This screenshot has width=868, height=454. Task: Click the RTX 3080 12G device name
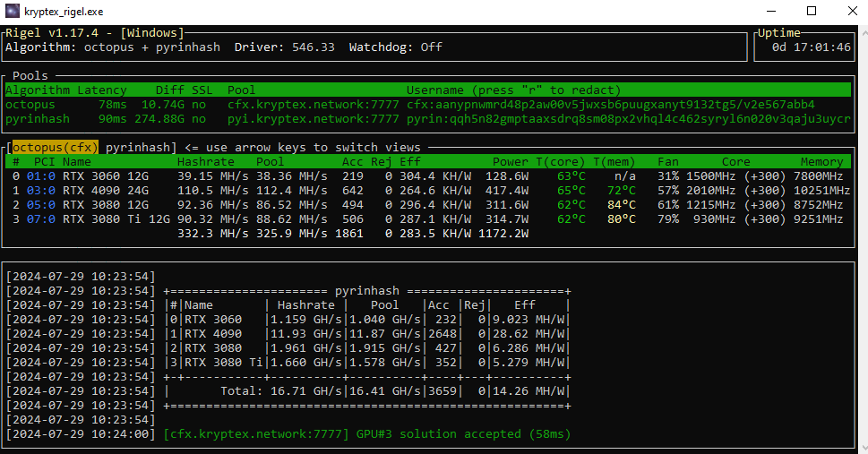(106, 205)
